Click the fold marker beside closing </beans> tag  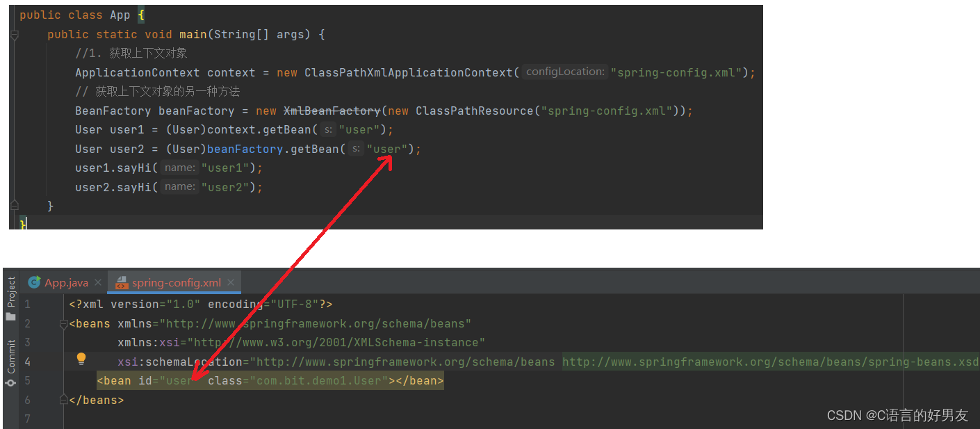click(x=64, y=400)
